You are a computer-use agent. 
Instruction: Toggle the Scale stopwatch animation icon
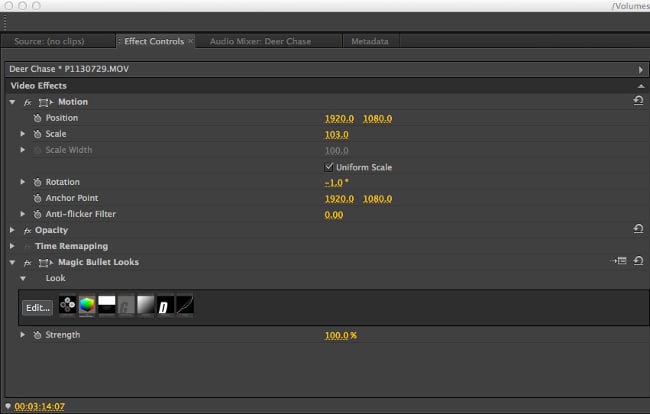click(37, 134)
